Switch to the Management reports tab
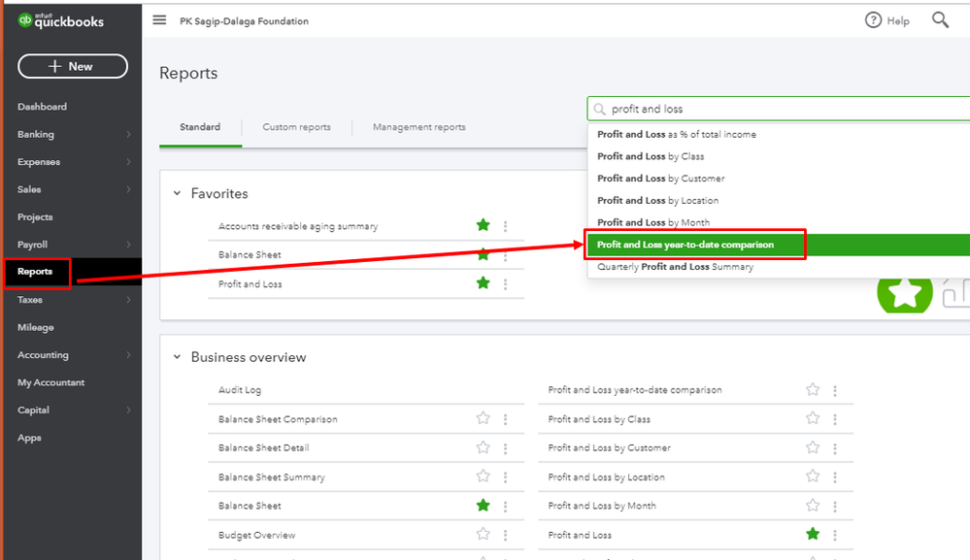This screenshot has width=970, height=560. pyautogui.click(x=418, y=127)
